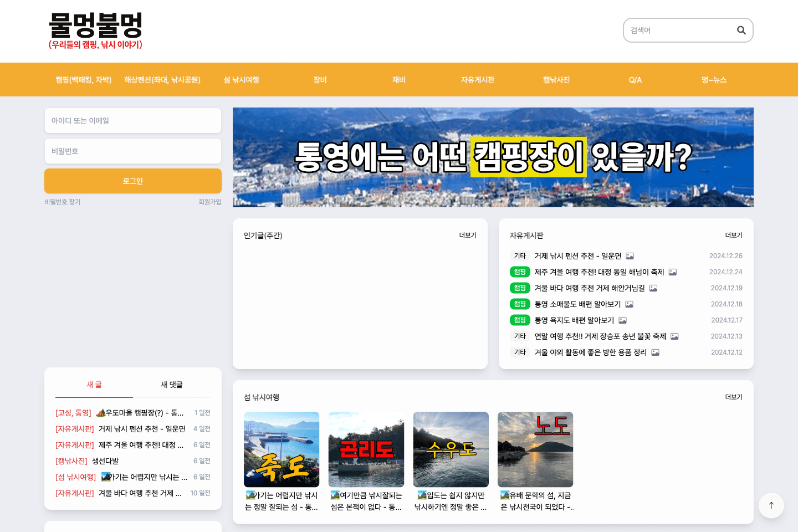Click the scroll-to-top arrow button

tap(771, 505)
